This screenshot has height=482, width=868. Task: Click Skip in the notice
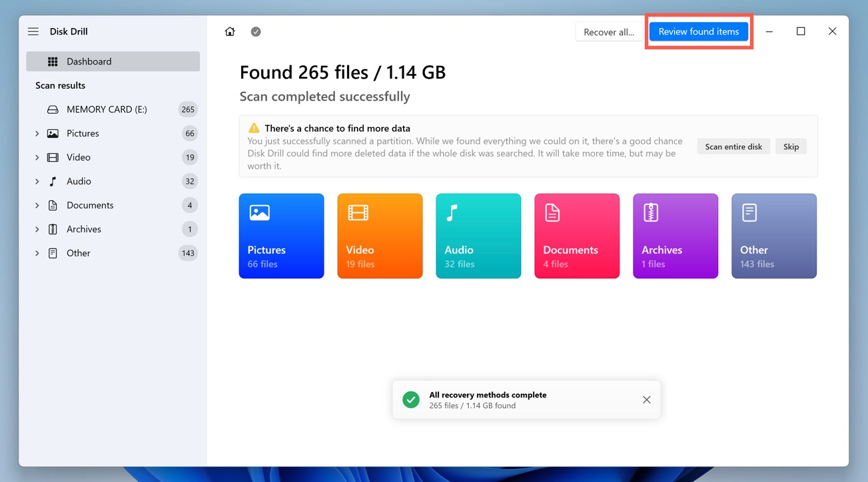[x=791, y=146]
